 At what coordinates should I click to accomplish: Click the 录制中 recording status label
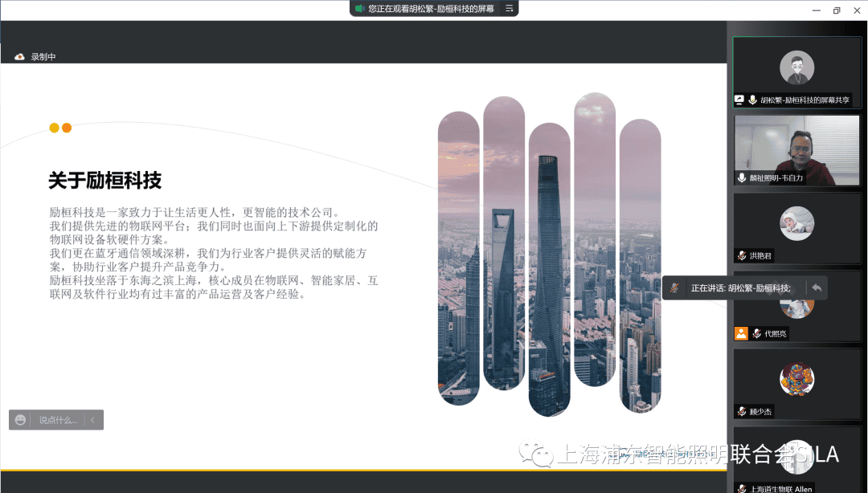43,57
